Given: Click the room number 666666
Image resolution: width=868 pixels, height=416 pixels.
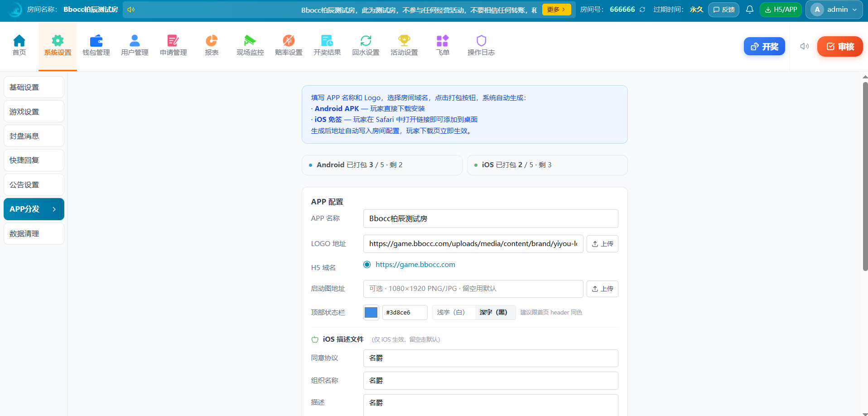Looking at the screenshot, I should (622, 10).
